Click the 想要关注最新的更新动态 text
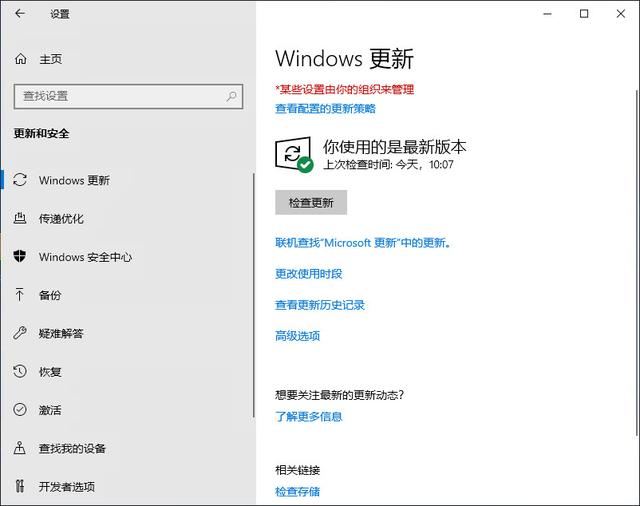The image size is (640, 506). [x=340, y=395]
